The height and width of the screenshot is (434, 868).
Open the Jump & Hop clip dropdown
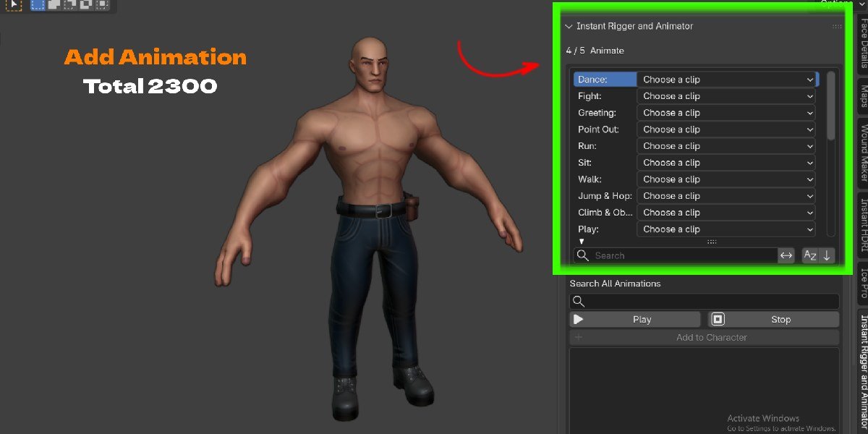tap(726, 196)
